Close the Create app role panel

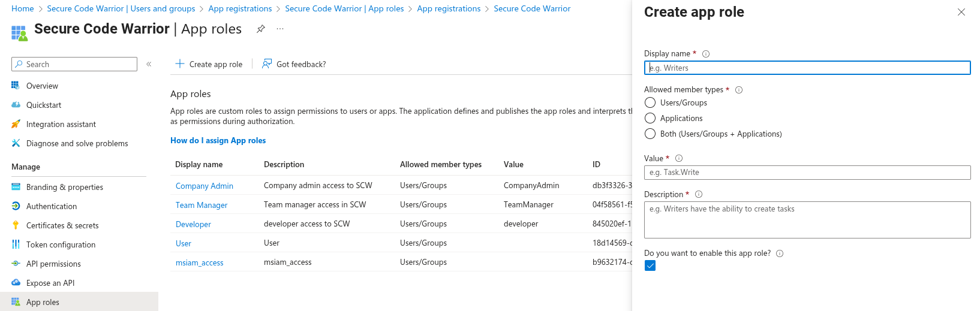961,12
